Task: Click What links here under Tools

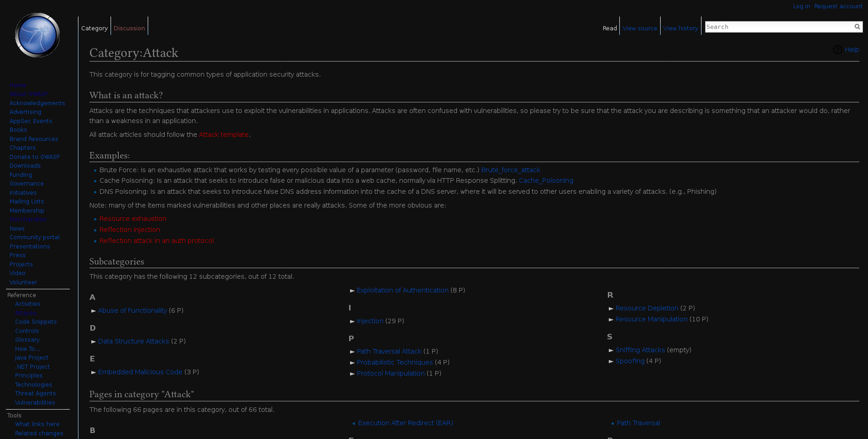Action: pyautogui.click(x=37, y=424)
